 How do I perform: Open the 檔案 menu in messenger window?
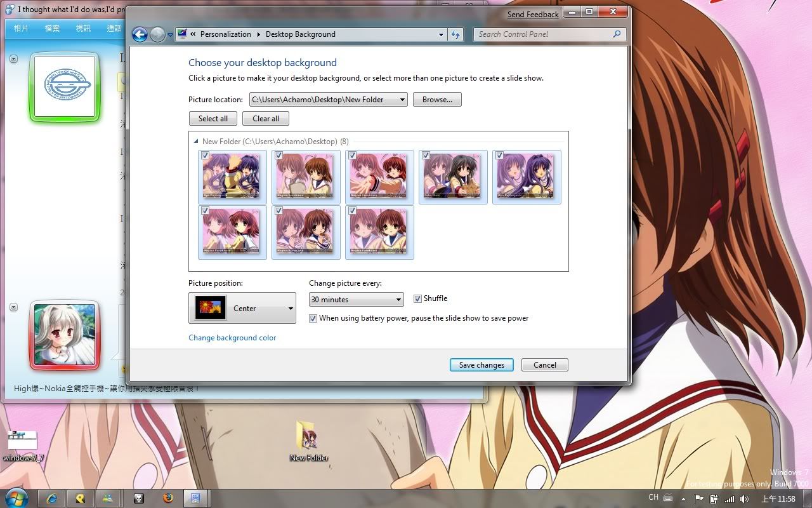52,28
